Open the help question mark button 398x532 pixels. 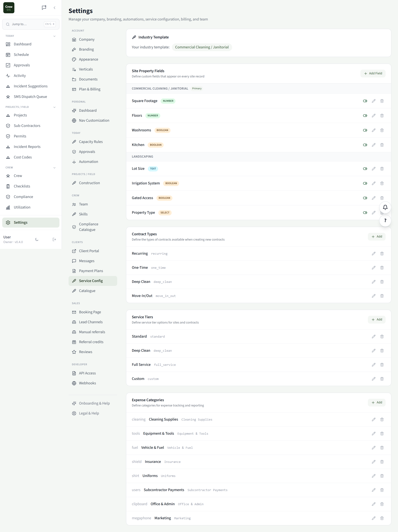coord(385,221)
